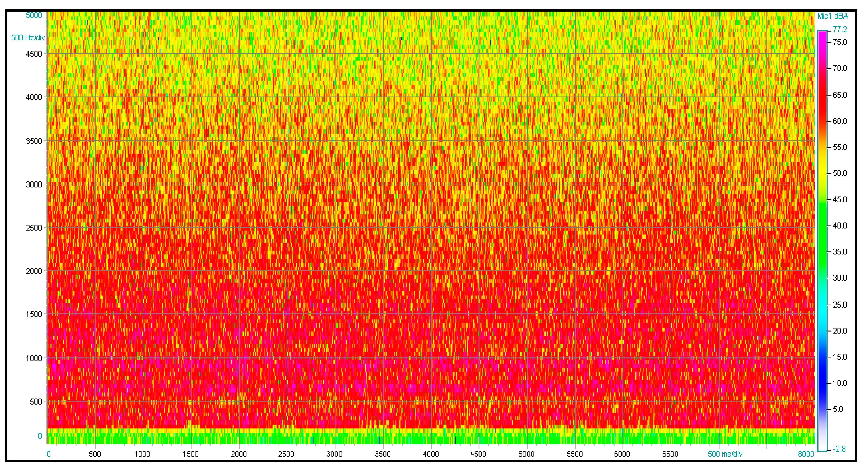Click the -2.8 minimum value on the color scale

point(839,449)
